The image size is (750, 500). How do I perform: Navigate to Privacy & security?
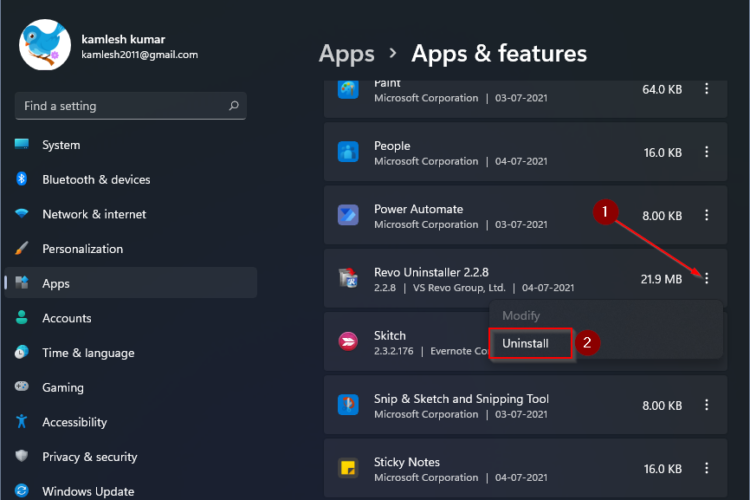89,457
